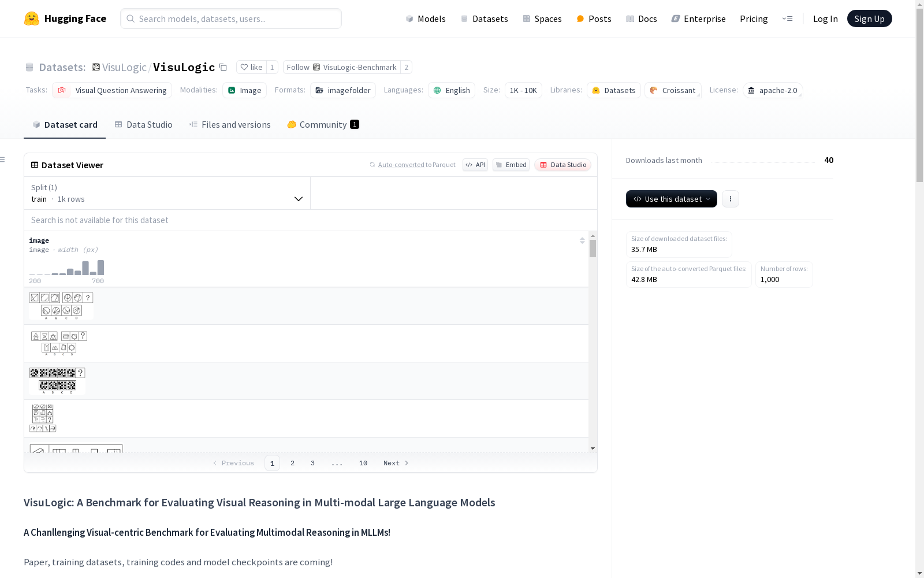This screenshot has width=924, height=578.
Task: Open the dataset options three-dot menu
Action: pyautogui.click(x=731, y=199)
